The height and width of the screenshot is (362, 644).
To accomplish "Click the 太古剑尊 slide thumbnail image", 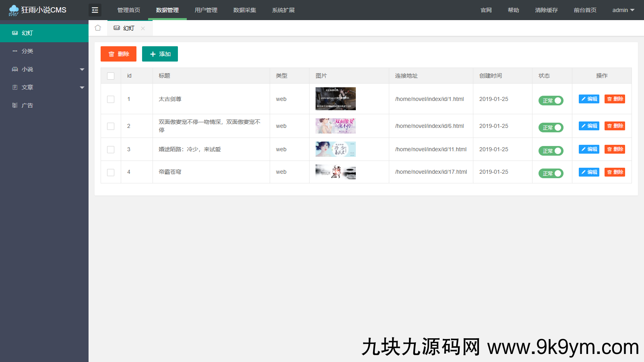I will tap(335, 99).
